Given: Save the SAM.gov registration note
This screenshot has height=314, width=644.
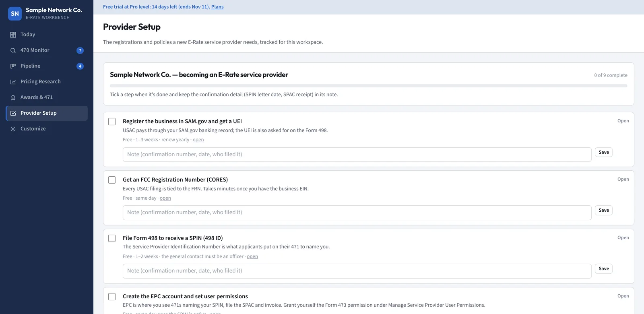Looking at the screenshot, I should (604, 152).
